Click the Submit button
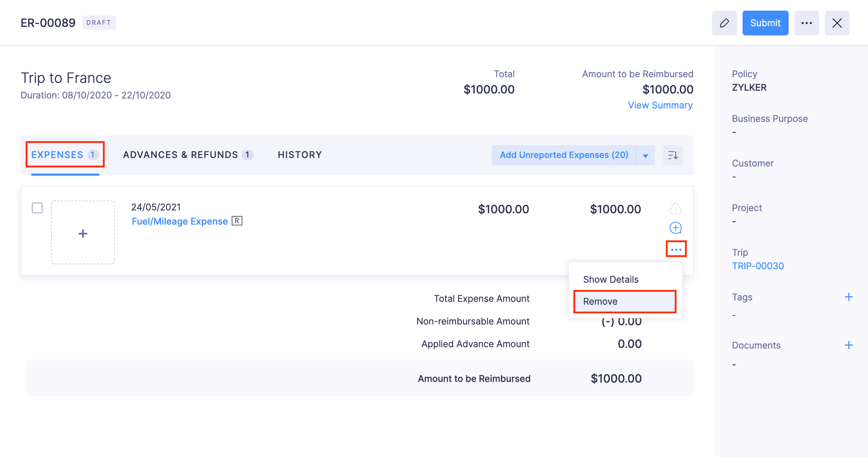The image size is (868, 457). 765,23
